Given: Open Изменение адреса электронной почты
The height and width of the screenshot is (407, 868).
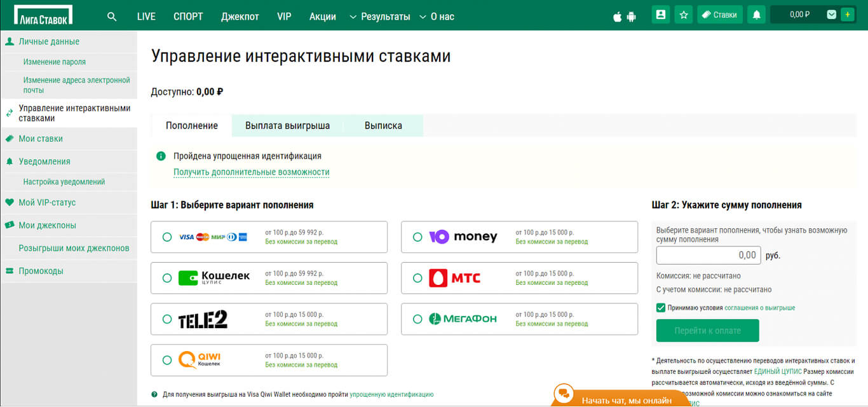Looking at the screenshot, I should [x=76, y=85].
